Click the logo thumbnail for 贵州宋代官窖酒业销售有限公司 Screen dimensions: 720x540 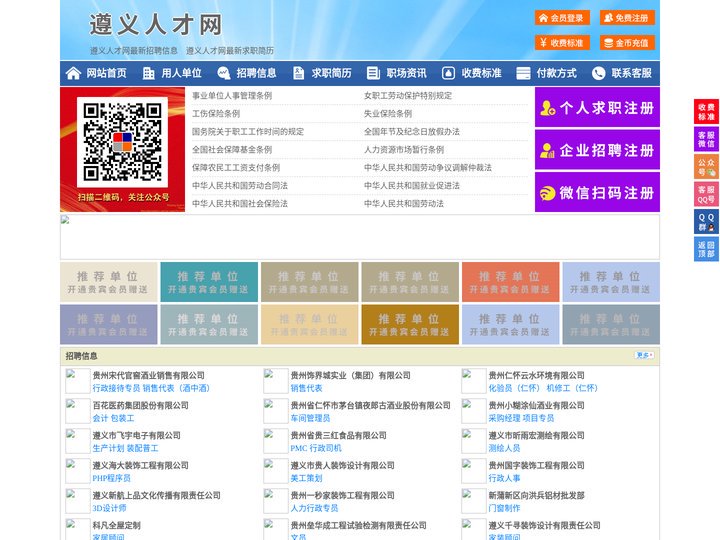click(x=77, y=381)
